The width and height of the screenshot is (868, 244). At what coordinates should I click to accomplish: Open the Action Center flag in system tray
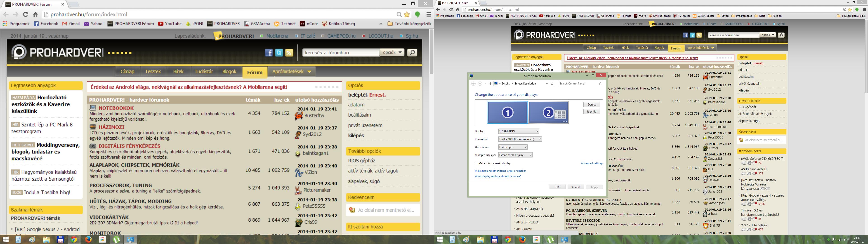click(834, 240)
